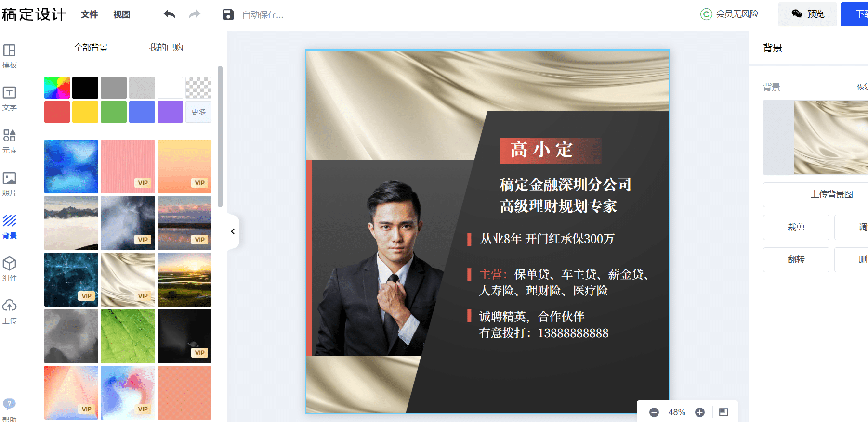This screenshot has height=422, width=868.
Task: Zoom out with the minus button
Action: pyautogui.click(x=654, y=412)
